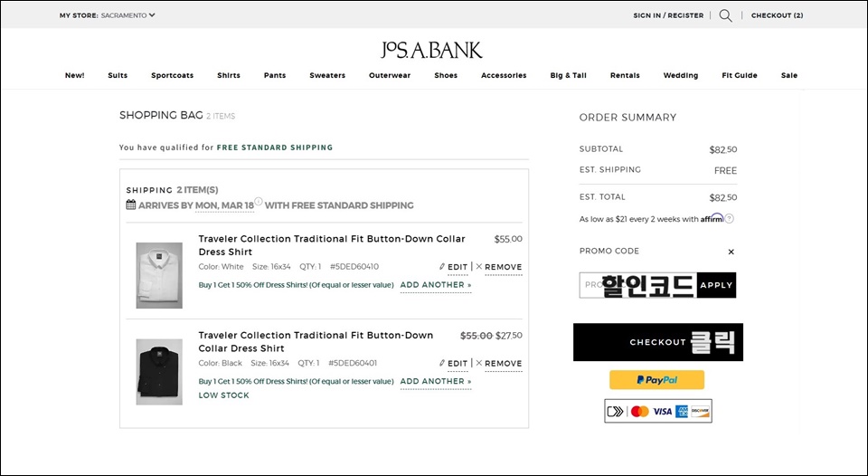Viewport: 868px width, 476px height.
Task: Click the Affirm info question icon
Action: [x=730, y=218]
